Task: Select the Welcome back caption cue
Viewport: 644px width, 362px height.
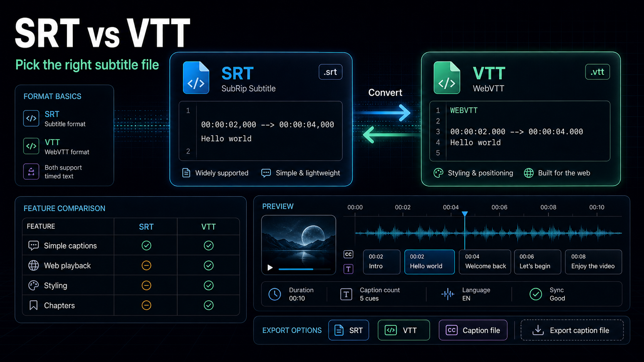Action: (485, 262)
